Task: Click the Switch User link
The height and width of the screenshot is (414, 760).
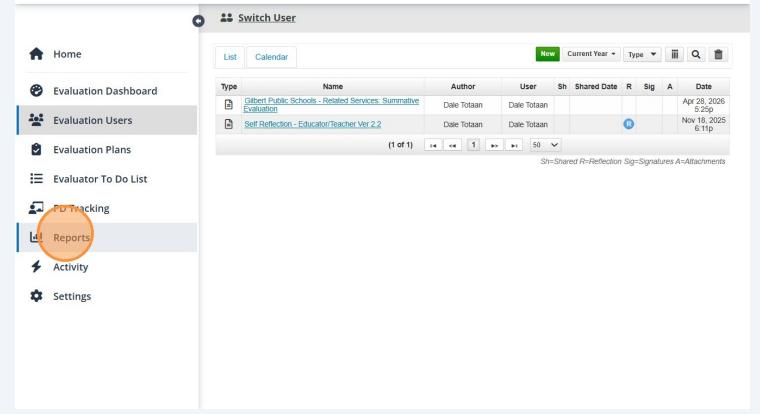Action: pos(267,18)
